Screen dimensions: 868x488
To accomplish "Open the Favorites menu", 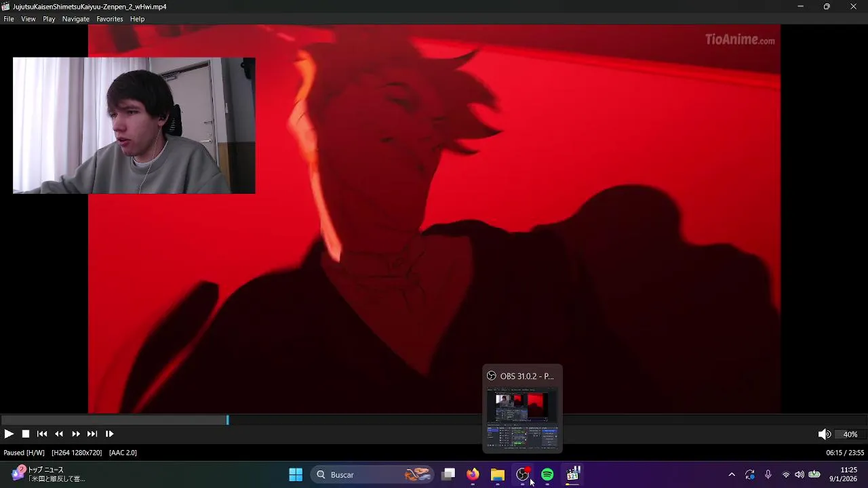I will point(110,19).
